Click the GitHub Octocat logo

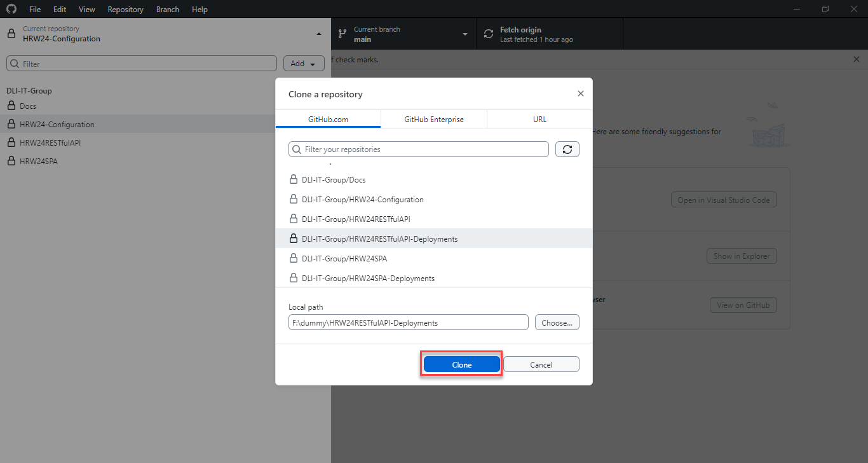pyautogui.click(x=11, y=9)
